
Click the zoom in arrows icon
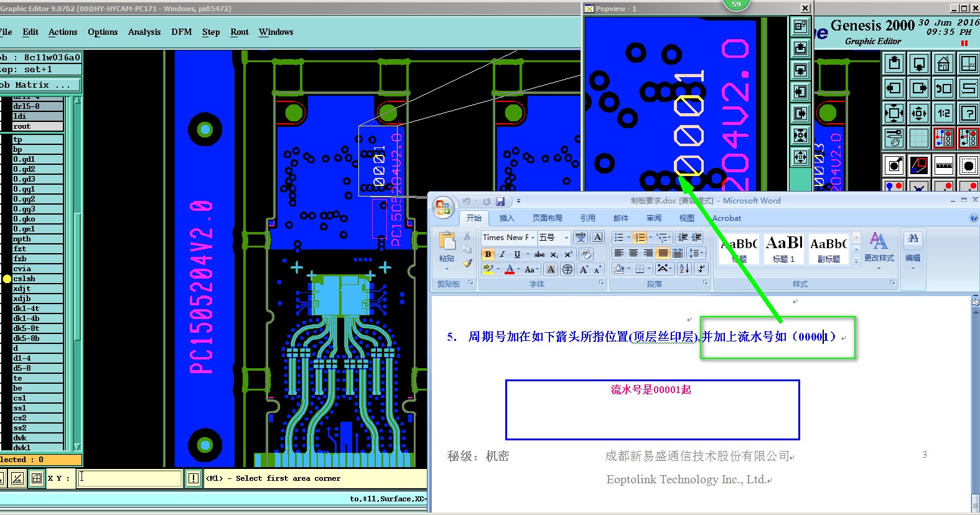tap(894, 113)
